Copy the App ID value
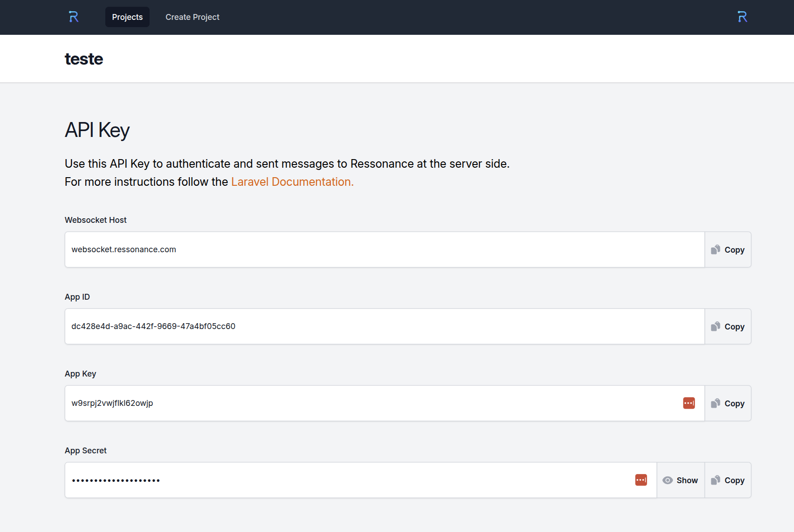This screenshot has height=532, width=794. point(728,326)
